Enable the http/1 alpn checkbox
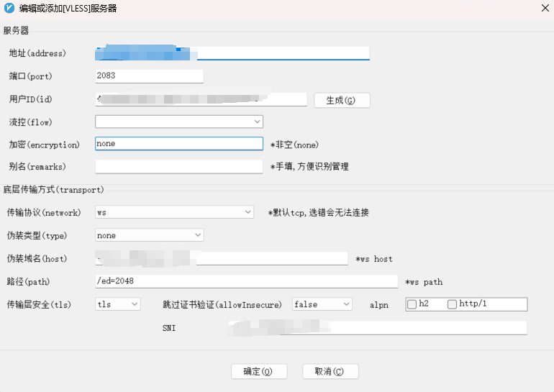The height and width of the screenshot is (392, 554). click(453, 304)
